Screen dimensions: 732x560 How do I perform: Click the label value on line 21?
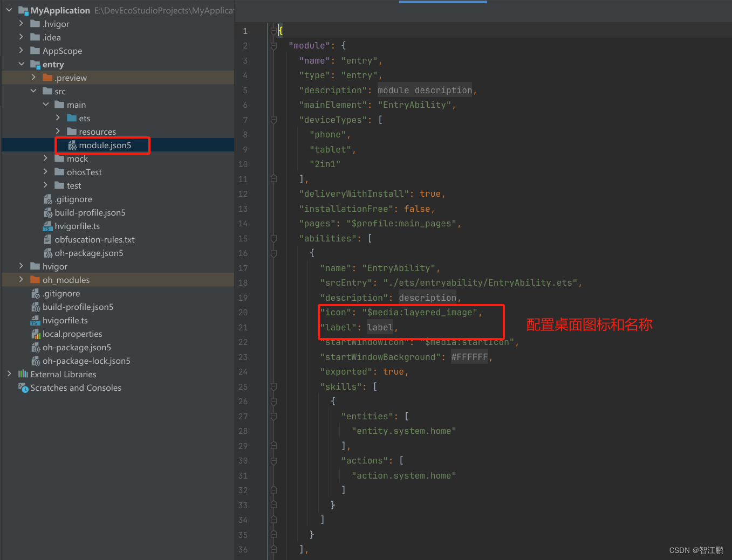pyautogui.click(x=380, y=327)
